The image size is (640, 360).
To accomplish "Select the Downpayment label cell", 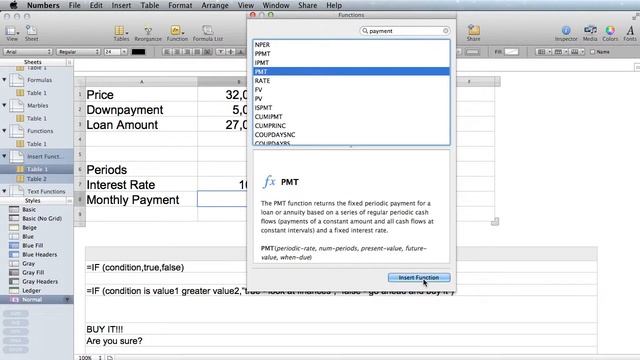I will click(142, 109).
